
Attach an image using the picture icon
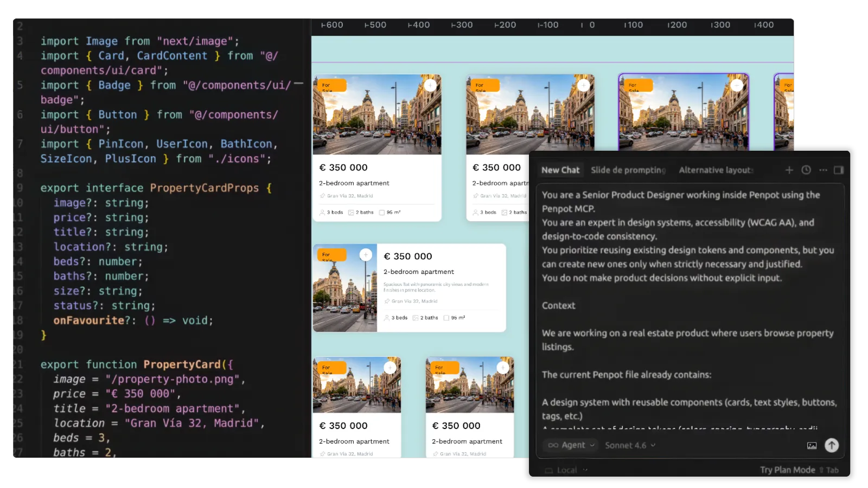pyautogui.click(x=812, y=446)
